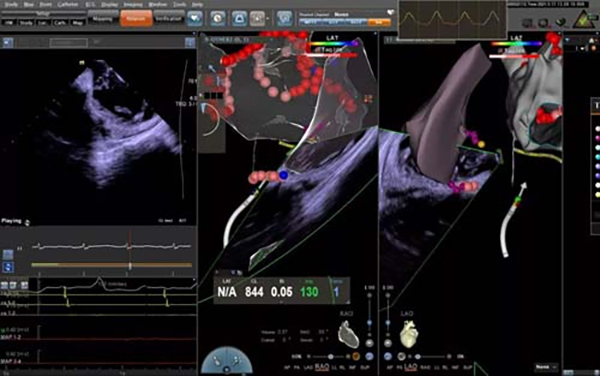Screen dimensions: 600x376
Task: Click the blue globe icon in the right map view
Action: 388,356
